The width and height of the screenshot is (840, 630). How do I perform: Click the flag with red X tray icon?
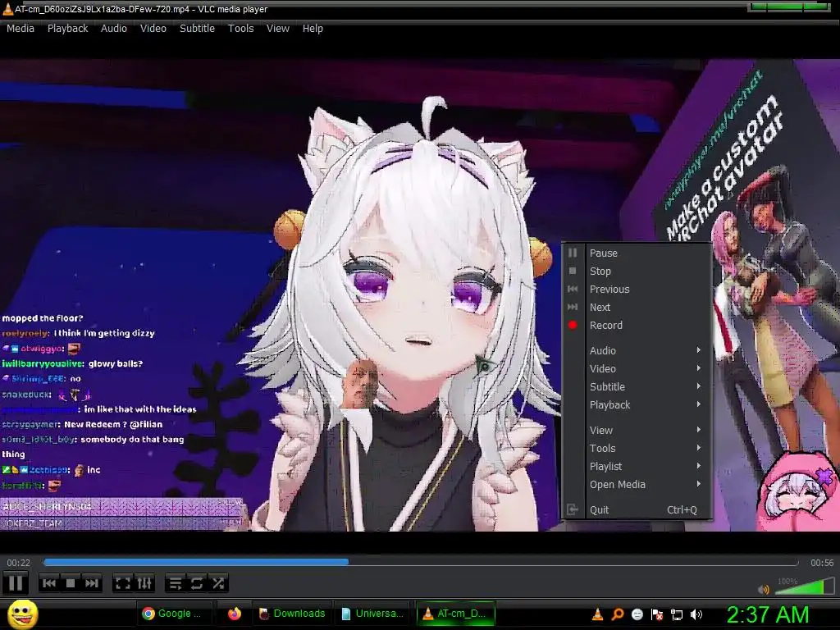[657, 614]
